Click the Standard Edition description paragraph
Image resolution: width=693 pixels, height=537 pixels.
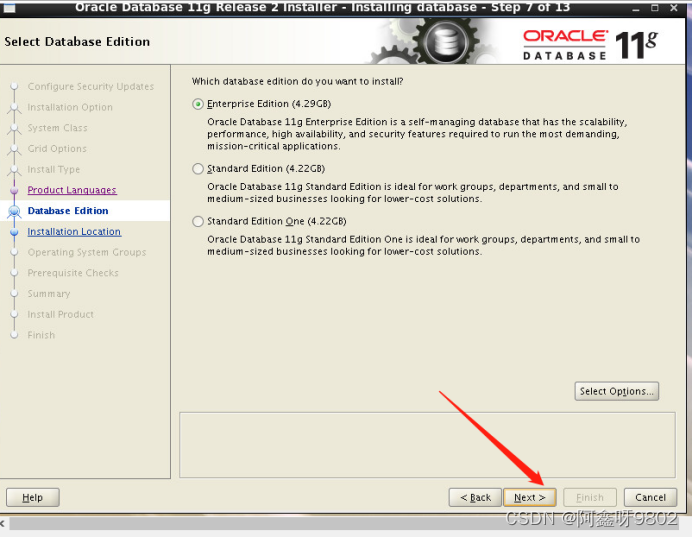(x=413, y=193)
